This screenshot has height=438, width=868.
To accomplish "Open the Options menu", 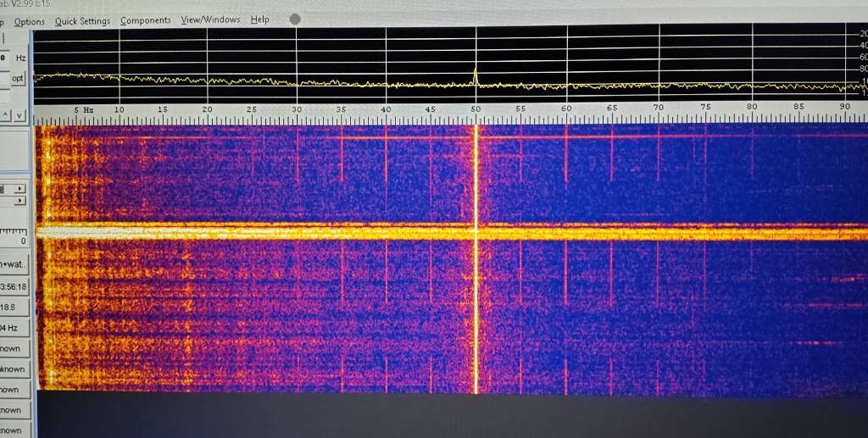I will tap(29, 21).
